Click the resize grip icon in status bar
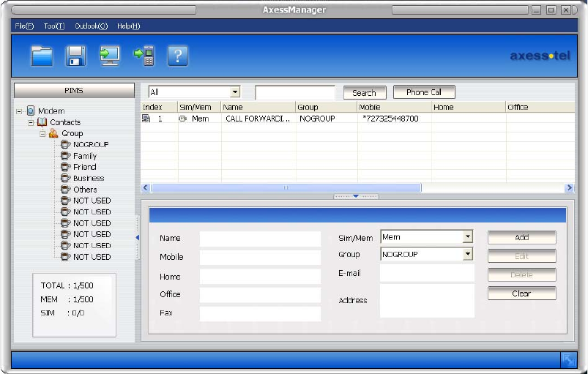 [x=568, y=360]
